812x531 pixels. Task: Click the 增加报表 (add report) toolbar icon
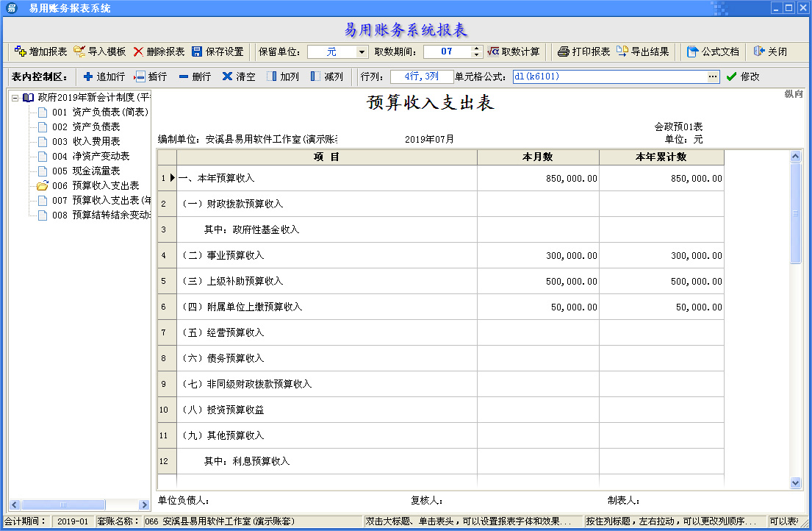tap(20, 51)
